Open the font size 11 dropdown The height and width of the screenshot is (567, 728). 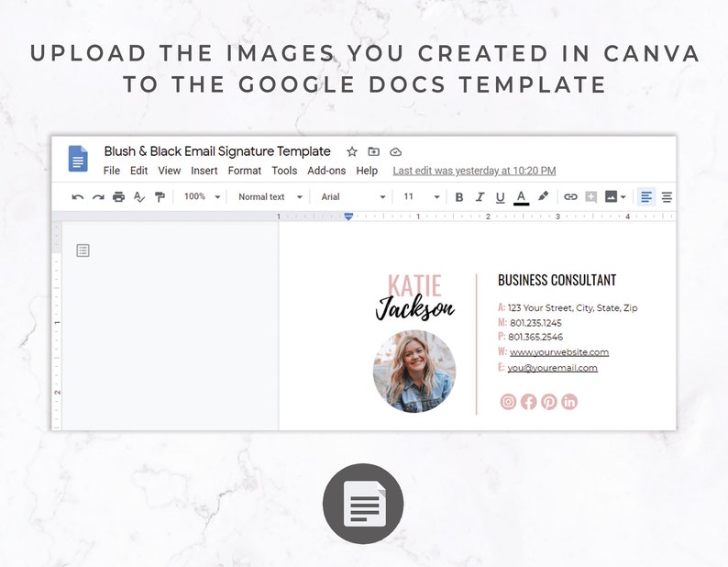click(x=421, y=197)
